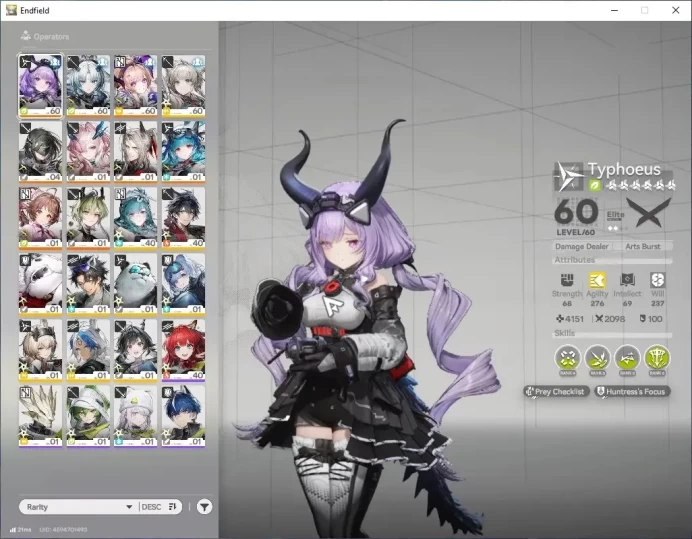Select the pale blue-haired woman operator card

(183, 284)
